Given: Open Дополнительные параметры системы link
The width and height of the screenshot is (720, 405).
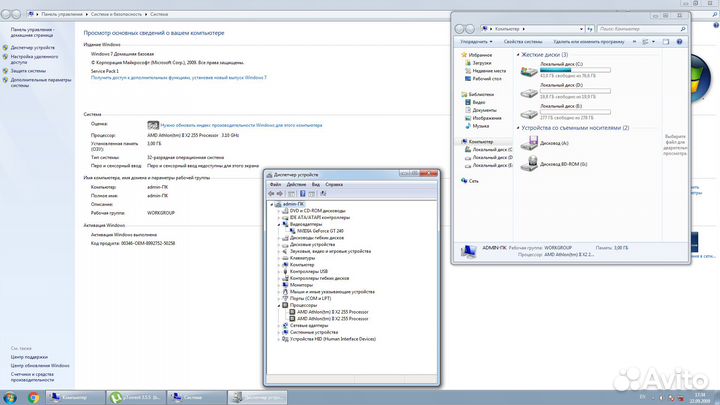Looking at the screenshot, I should 41,83.
